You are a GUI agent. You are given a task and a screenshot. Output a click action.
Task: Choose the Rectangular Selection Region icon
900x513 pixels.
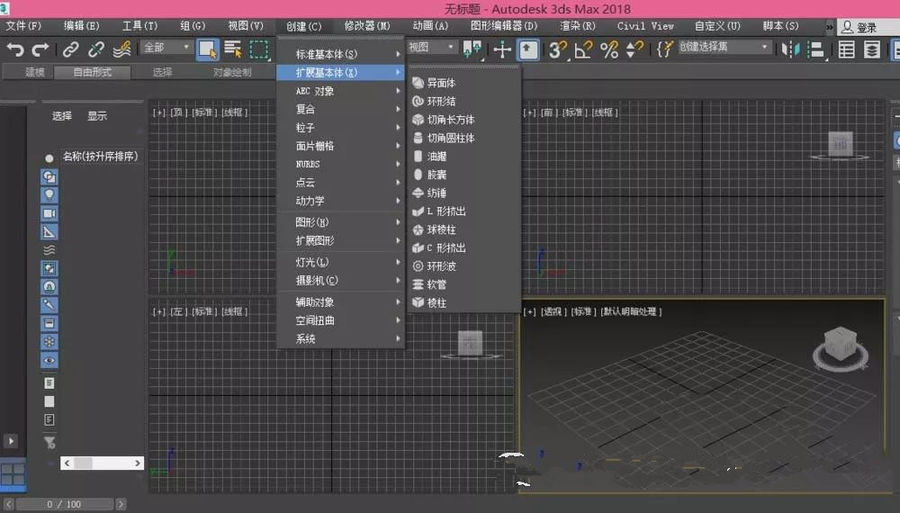coord(259,49)
